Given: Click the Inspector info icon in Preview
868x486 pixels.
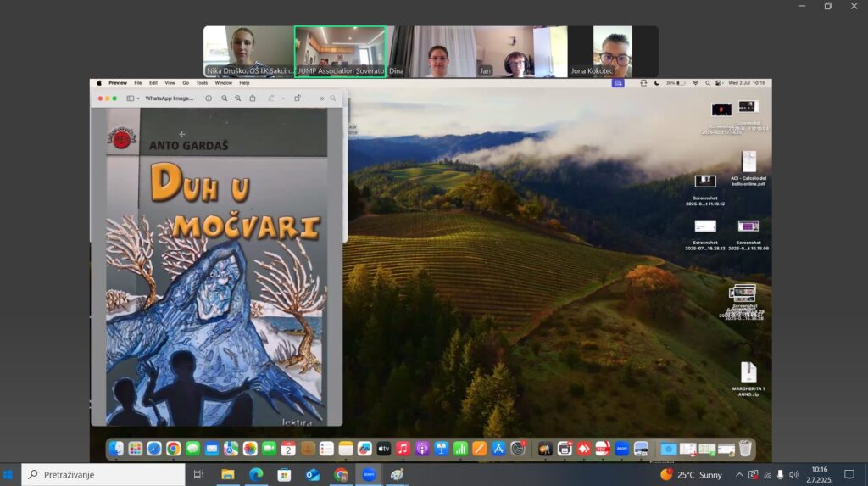Looking at the screenshot, I should pyautogui.click(x=209, y=98).
